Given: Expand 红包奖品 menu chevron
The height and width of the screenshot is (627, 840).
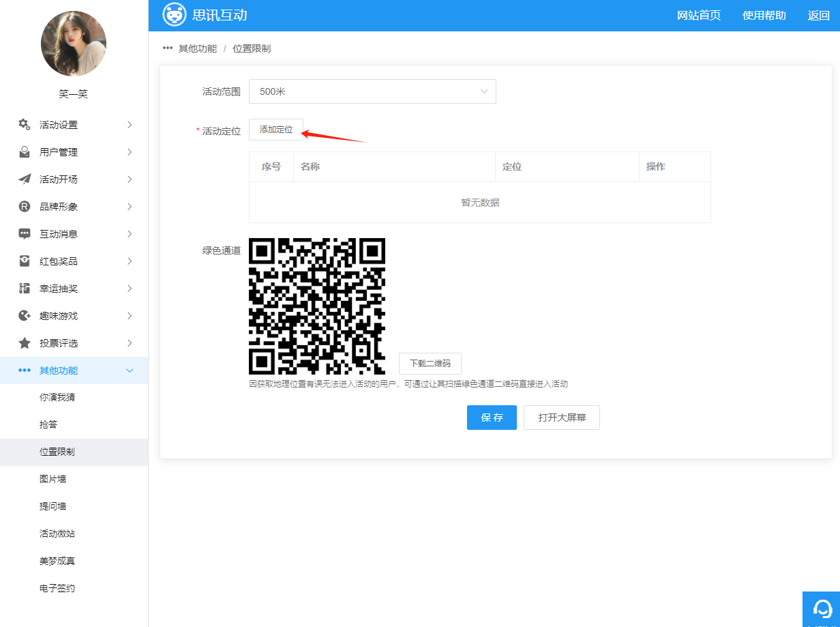Looking at the screenshot, I should [130, 261].
